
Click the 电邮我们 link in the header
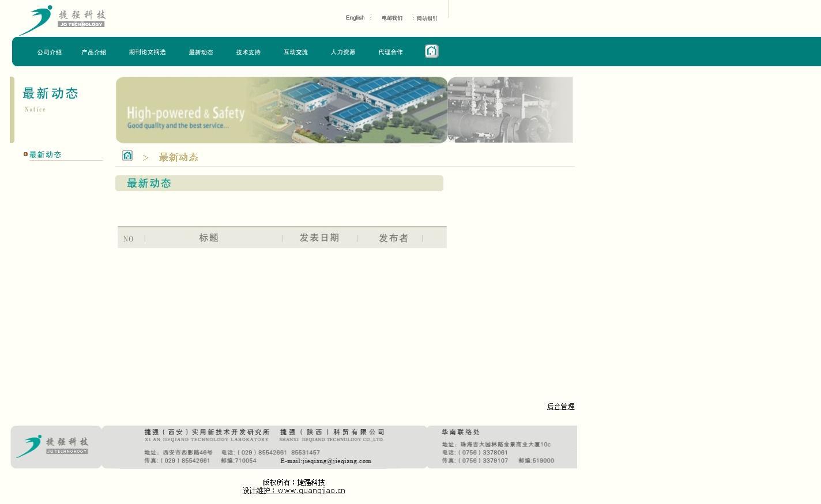click(392, 18)
